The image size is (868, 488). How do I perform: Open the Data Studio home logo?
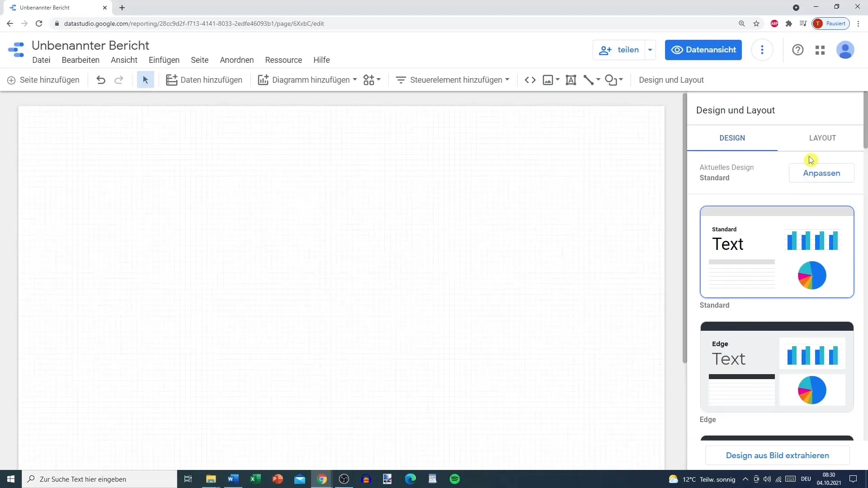pos(16,50)
